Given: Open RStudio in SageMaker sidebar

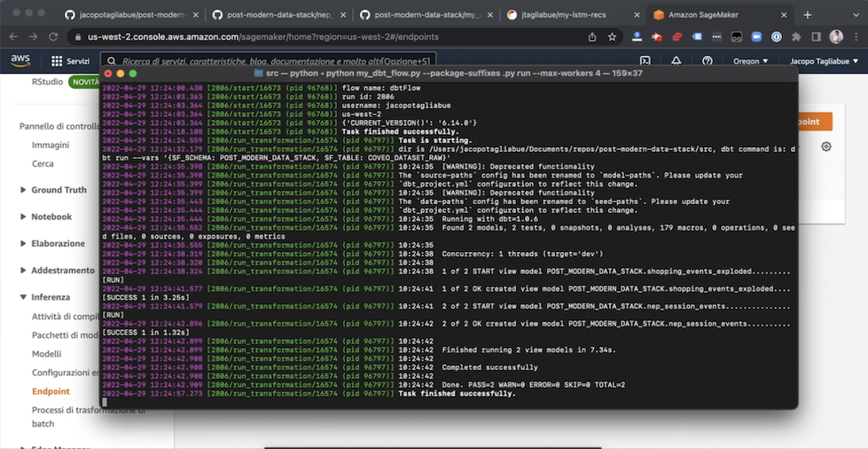Looking at the screenshot, I should click(47, 82).
